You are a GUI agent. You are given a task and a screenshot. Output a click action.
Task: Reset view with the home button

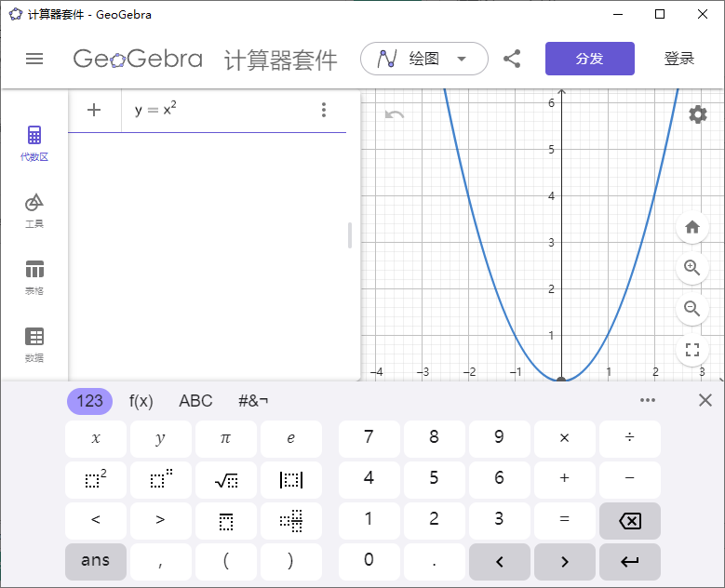[x=692, y=227]
